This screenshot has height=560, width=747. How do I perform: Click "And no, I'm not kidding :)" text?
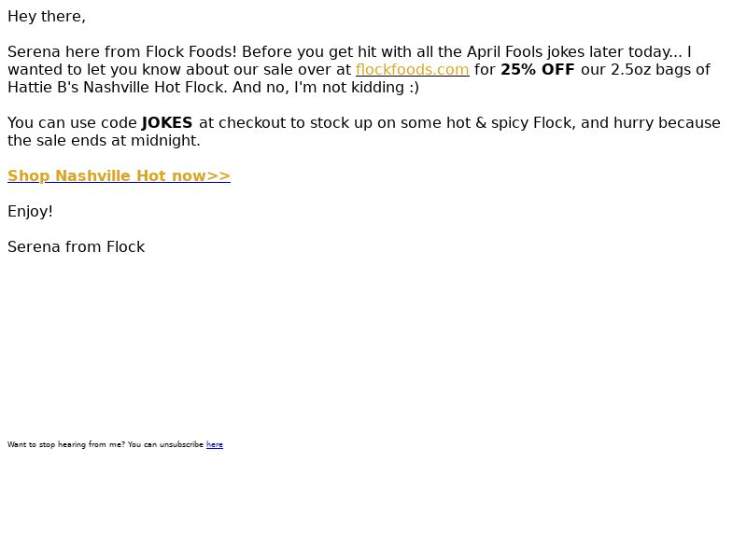coord(326,87)
